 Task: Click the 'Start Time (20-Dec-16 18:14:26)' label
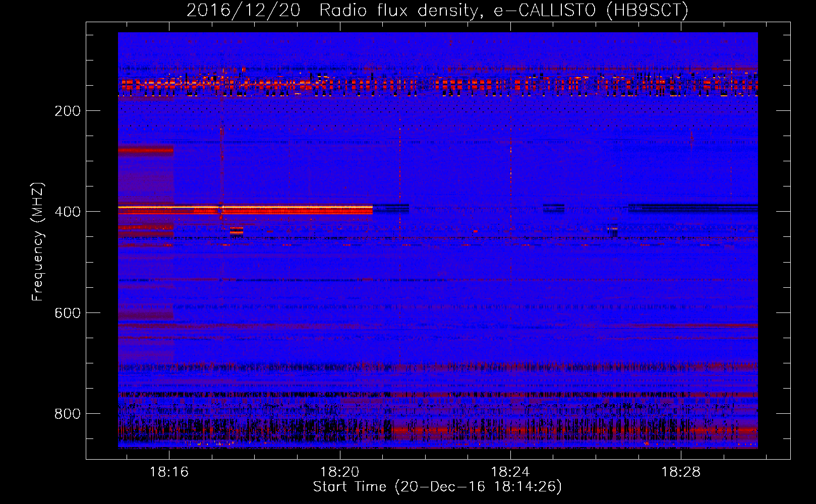[437, 487]
